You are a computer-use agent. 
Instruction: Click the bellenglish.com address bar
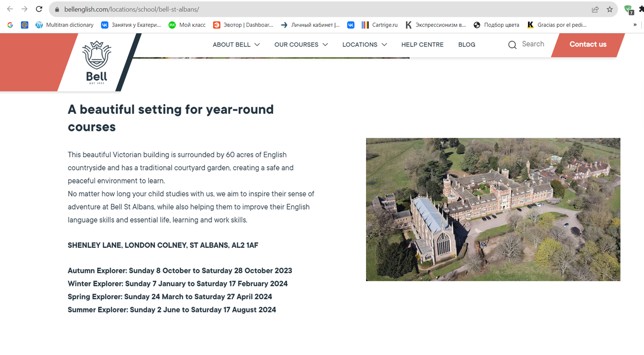[x=333, y=10]
